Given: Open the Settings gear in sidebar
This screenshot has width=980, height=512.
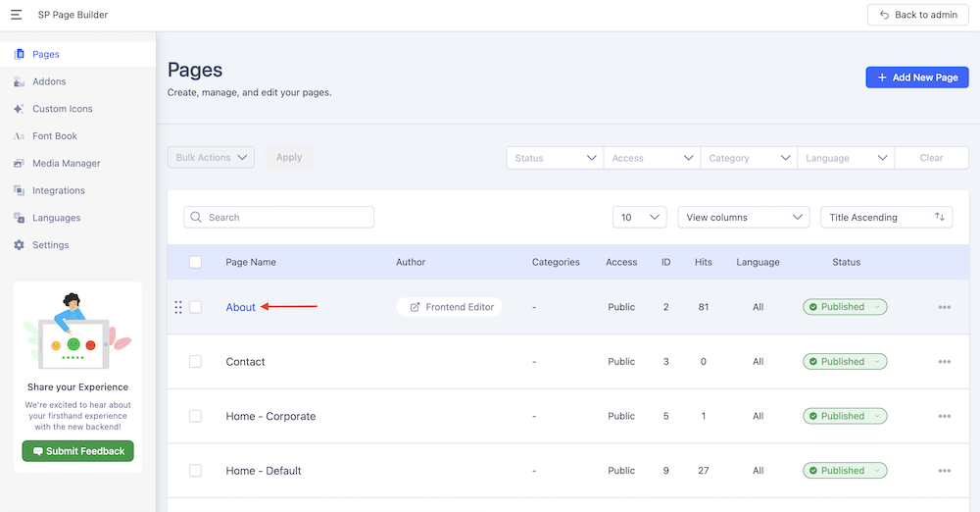Looking at the screenshot, I should click(x=20, y=245).
